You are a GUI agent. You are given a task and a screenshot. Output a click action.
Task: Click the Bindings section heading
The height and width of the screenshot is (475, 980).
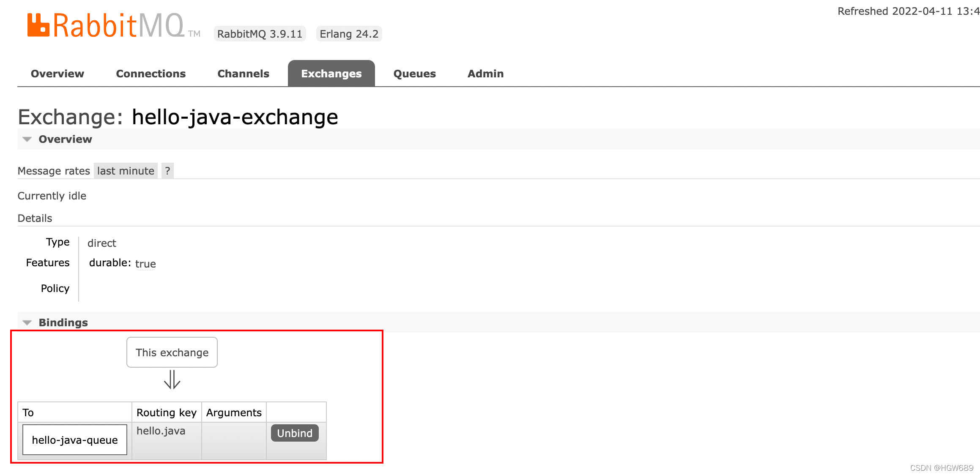click(x=63, y=322)
